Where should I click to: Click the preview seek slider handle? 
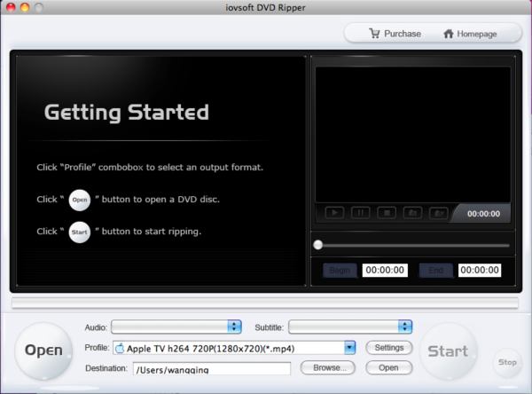tap(318, 245)
